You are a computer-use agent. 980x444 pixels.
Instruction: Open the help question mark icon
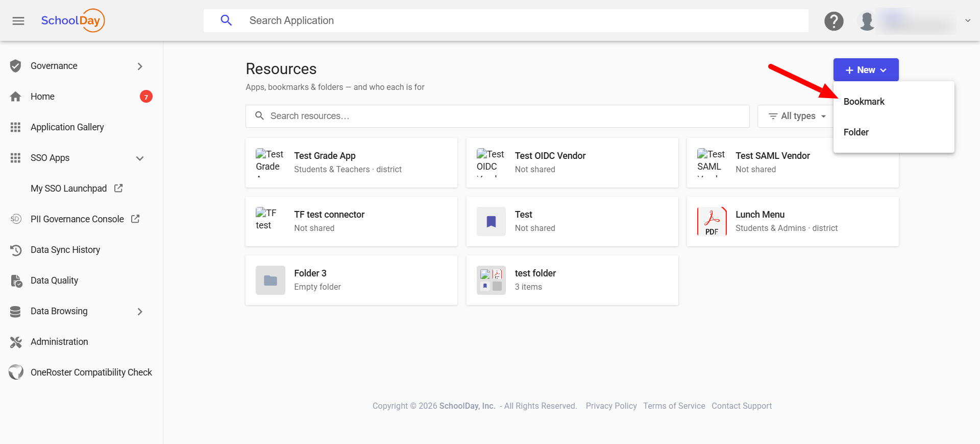[x=834, y=21]
